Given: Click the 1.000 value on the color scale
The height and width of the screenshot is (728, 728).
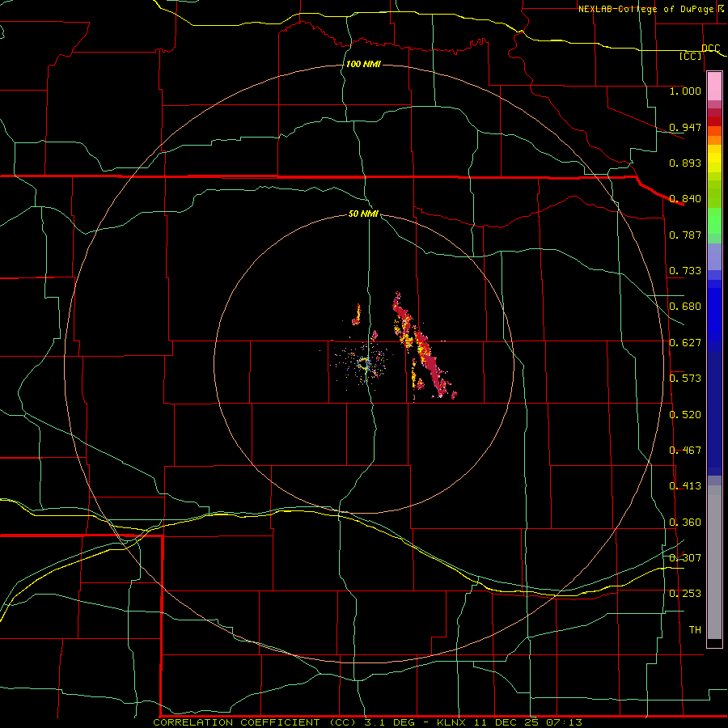Looking at the screenshot, I should coord(685,91).
